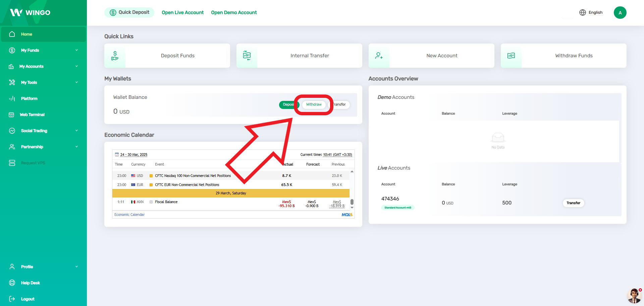Image resolution: width=644 pixels, height=306 pixels.
Task: Click the calendar date range 24 - 30 Mar
Action: [x=133, y=155]
